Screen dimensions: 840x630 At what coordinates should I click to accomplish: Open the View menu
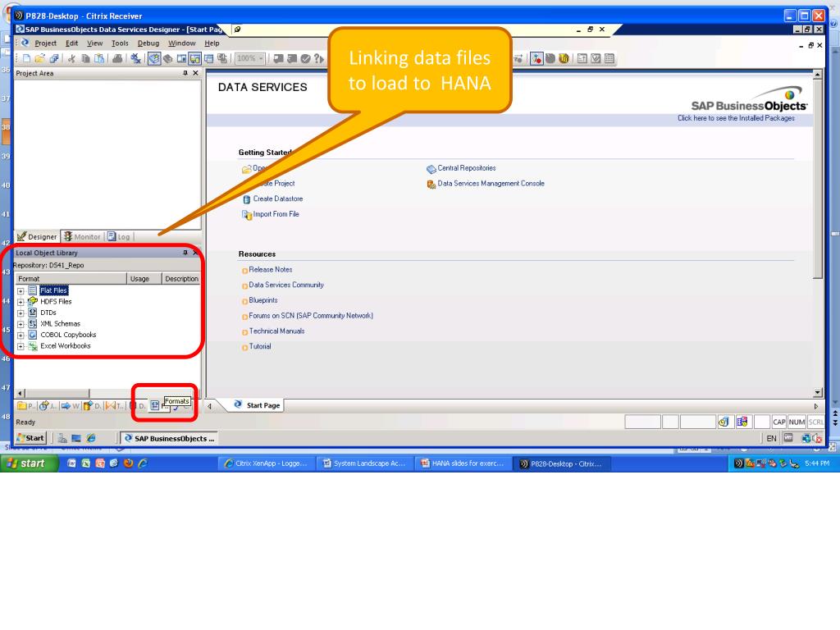click(x=95, y=43)
